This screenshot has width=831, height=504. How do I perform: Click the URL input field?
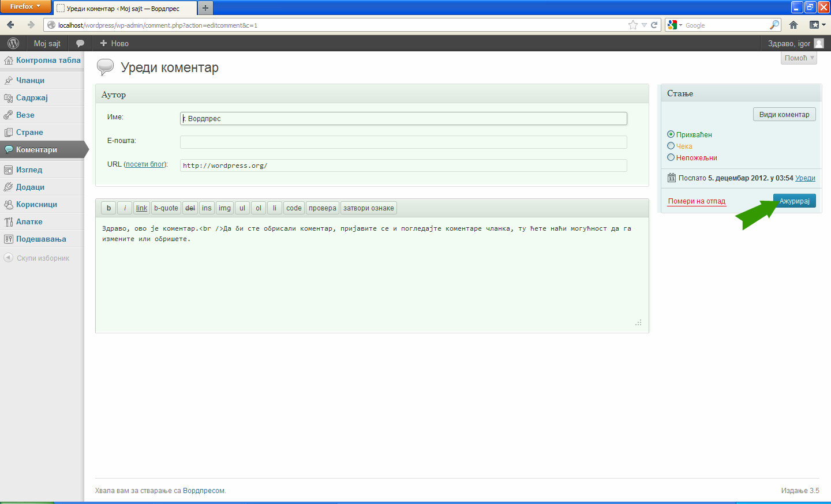click(403, 166)
